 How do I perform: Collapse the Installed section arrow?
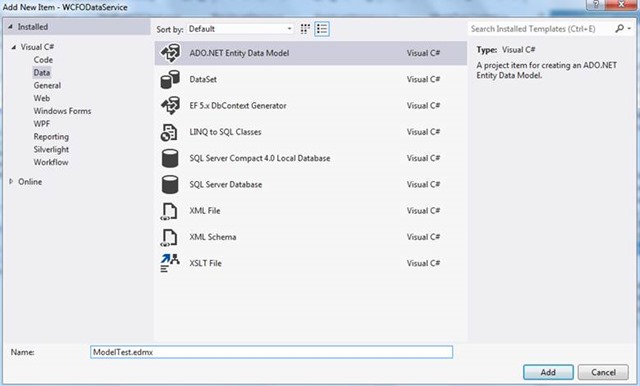point(10,27)
